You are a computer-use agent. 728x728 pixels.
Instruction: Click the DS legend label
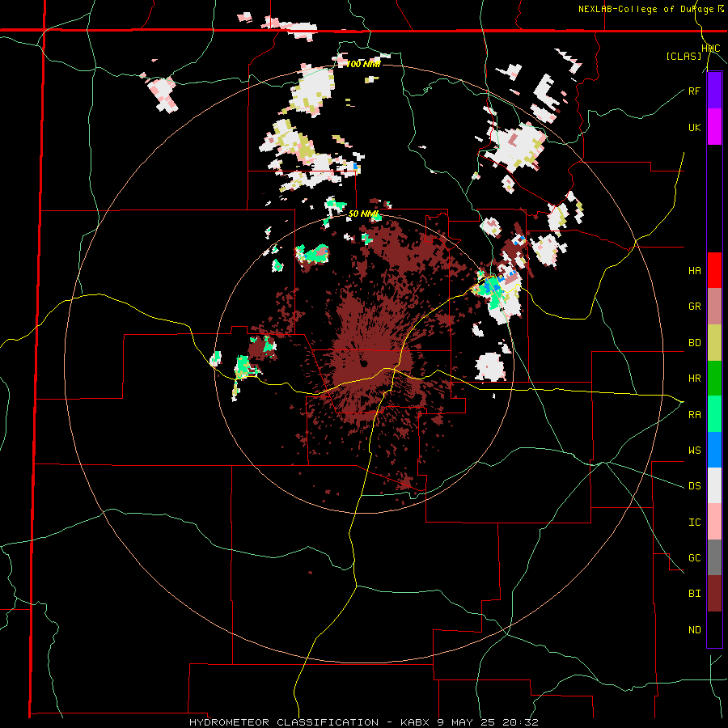click(x=694, y=486)
